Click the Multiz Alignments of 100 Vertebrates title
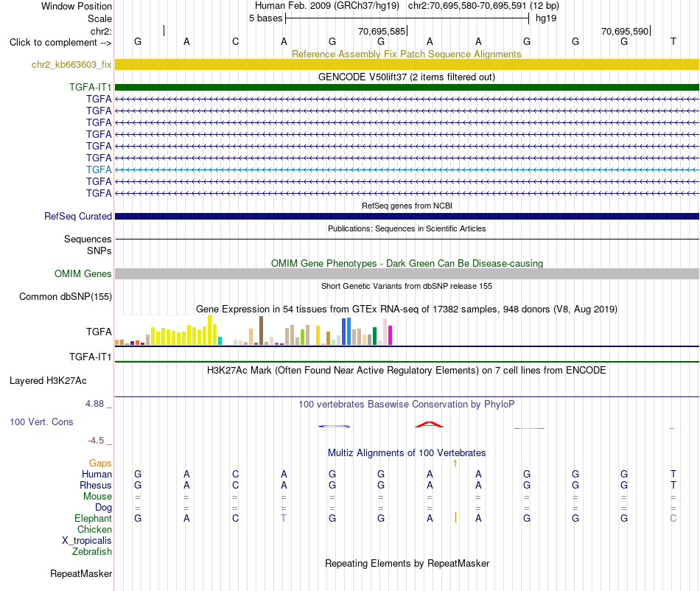Viewport: 700px width, 591px height. (x=407, y=452)
